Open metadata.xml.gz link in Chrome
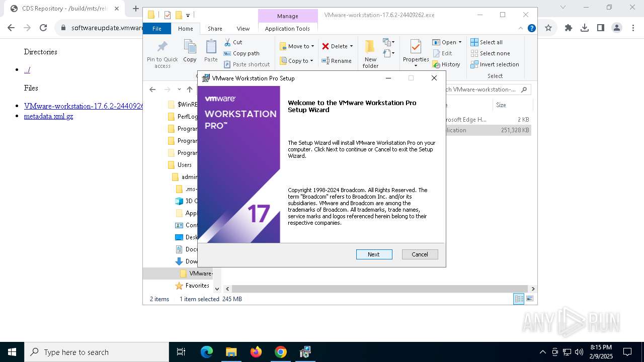644x362 pixels. [x=48, y=116]
